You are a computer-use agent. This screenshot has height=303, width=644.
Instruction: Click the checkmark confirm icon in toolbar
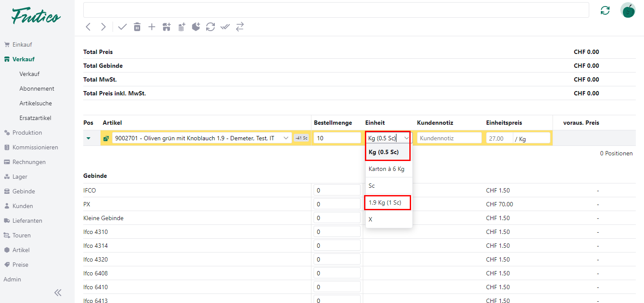[123, 27]
